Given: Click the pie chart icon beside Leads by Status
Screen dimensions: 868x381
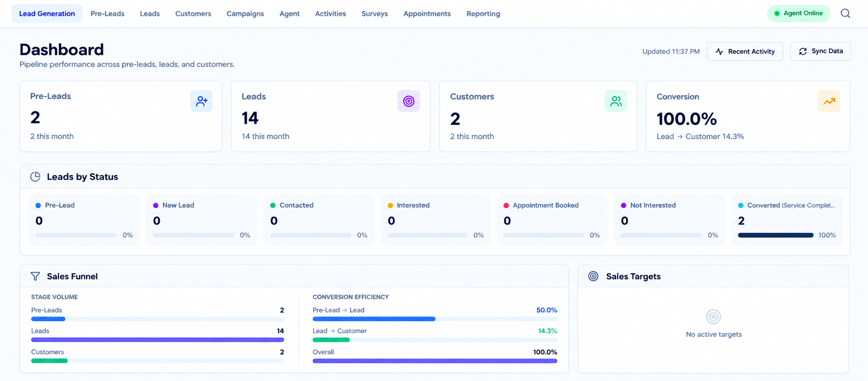Looking at the screenshot, I should (x=35, y=177).
